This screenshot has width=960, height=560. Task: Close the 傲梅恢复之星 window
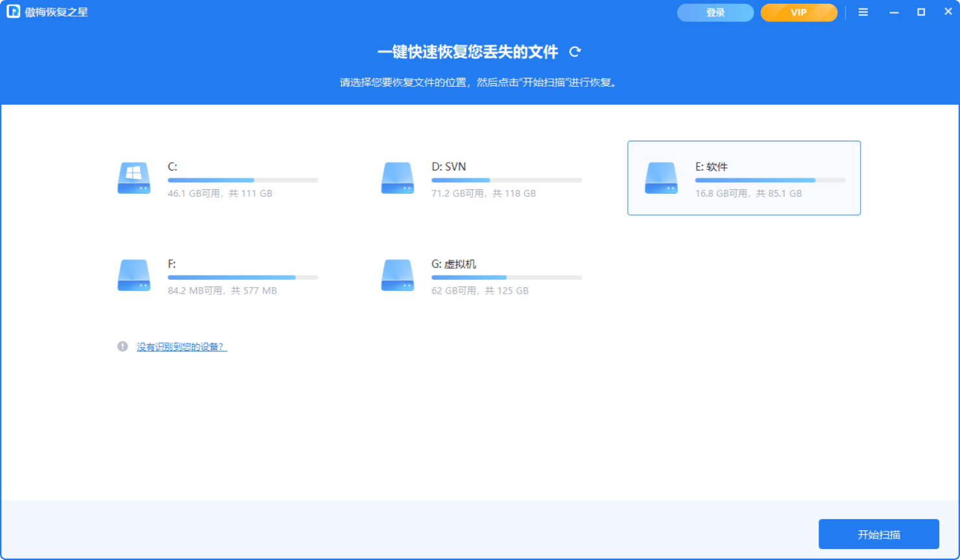[x=948, y=12]
